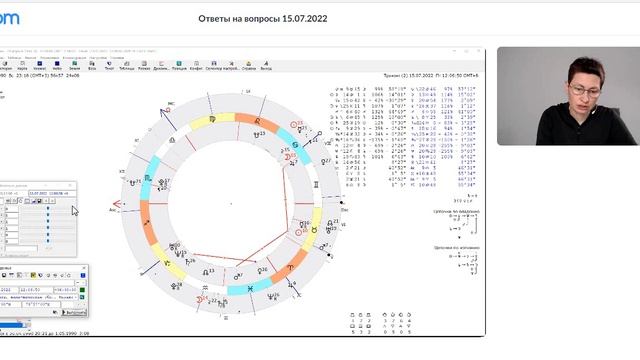
Task: Open the Позиции toolbar icon
Action: pos(179,66)
